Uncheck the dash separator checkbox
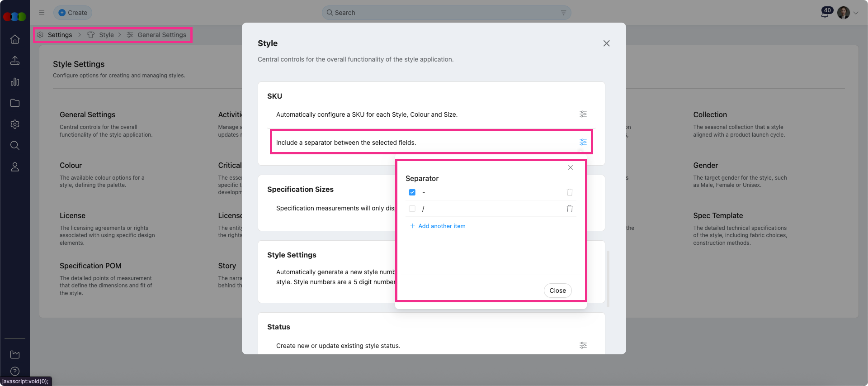 (412, 192)
